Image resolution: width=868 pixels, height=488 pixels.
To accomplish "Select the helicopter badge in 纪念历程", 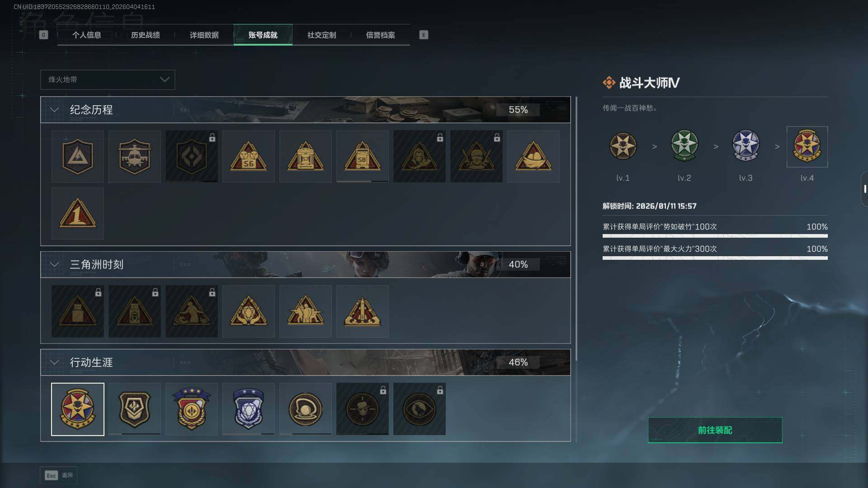I will tap(134, 156).
